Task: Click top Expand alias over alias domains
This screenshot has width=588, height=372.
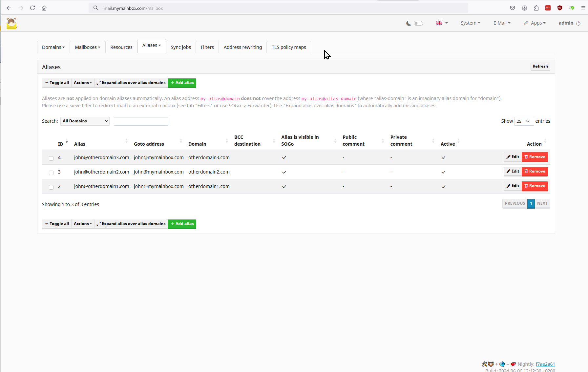Action: (131, 83)
